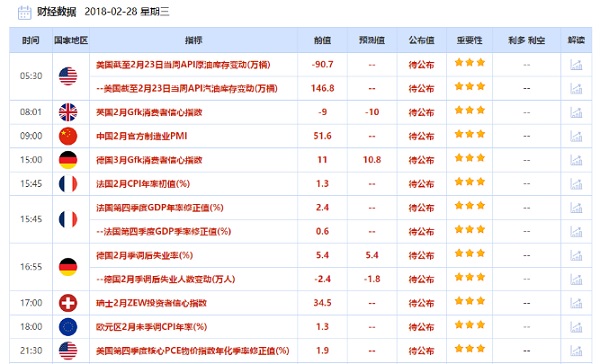Open the 德国3月Gfk消费者信心指数 link

[x=149, y=160]
